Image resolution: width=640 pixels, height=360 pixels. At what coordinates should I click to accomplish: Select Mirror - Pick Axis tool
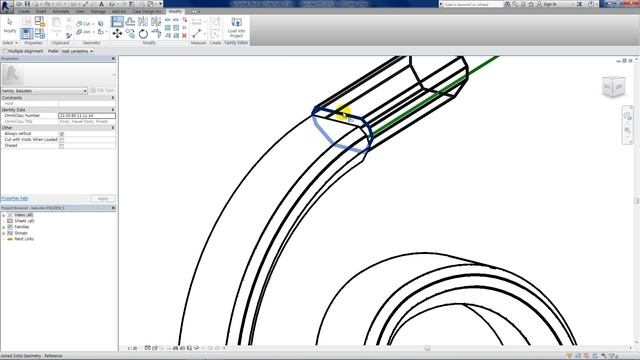[143, 22]
